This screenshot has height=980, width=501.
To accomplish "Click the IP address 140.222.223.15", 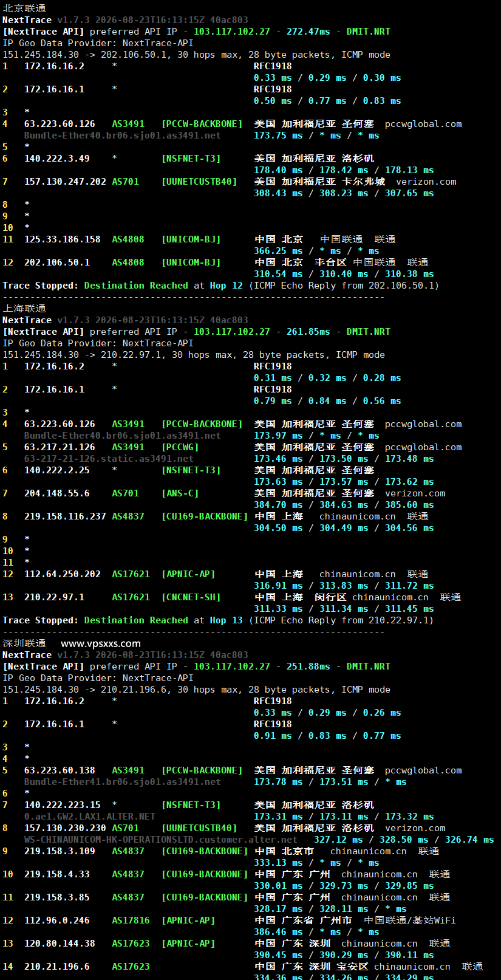I will [63, 805].
